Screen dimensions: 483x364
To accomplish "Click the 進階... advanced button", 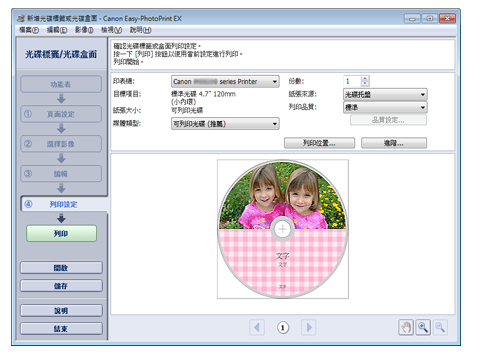I will click(x=394, y=143).
